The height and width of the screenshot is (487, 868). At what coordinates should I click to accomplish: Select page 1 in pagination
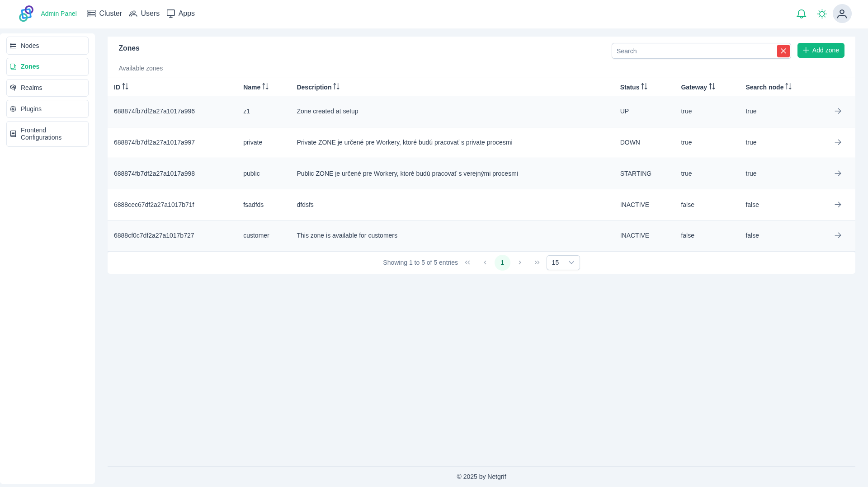coord(502,262)
